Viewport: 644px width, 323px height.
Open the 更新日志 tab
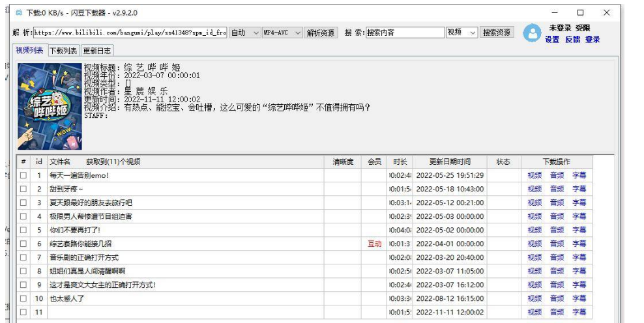coord(97,51)
